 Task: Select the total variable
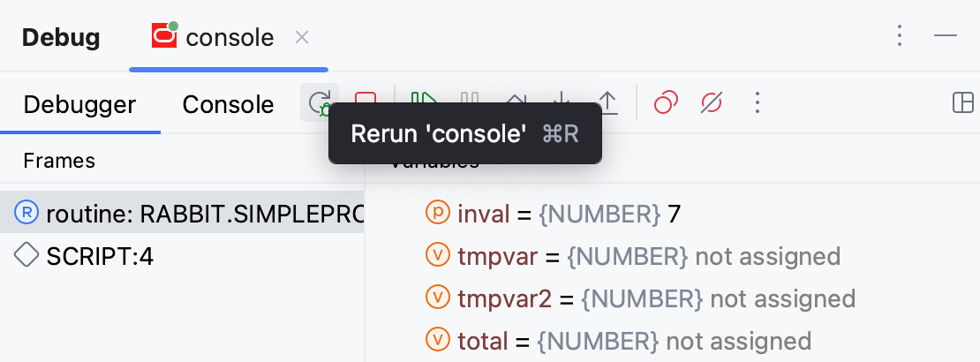(482, 341)
